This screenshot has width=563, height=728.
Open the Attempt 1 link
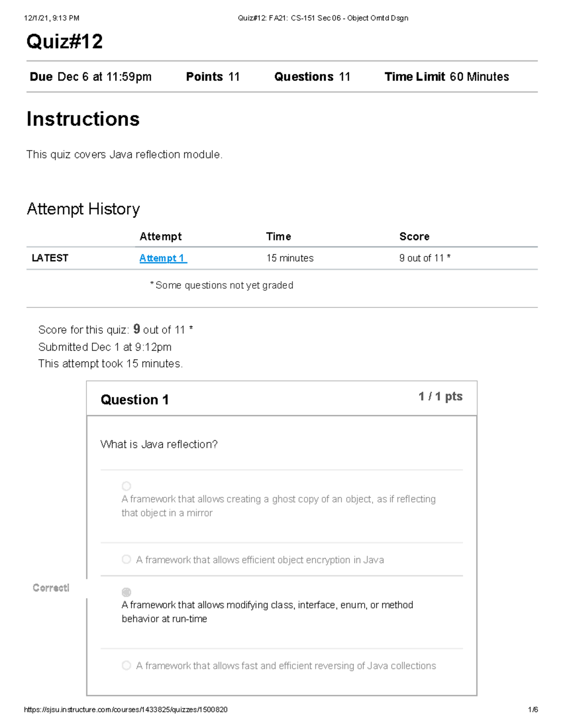[x=163, y=258]
